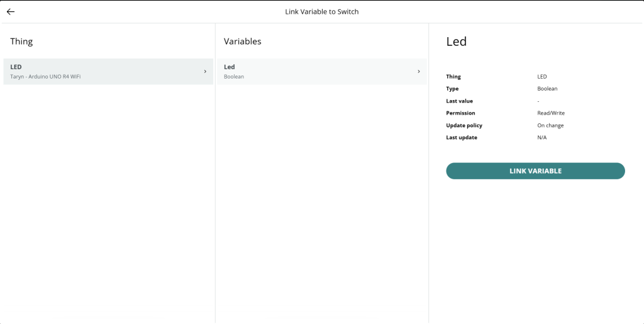Click the 'Last update' label

462,137
